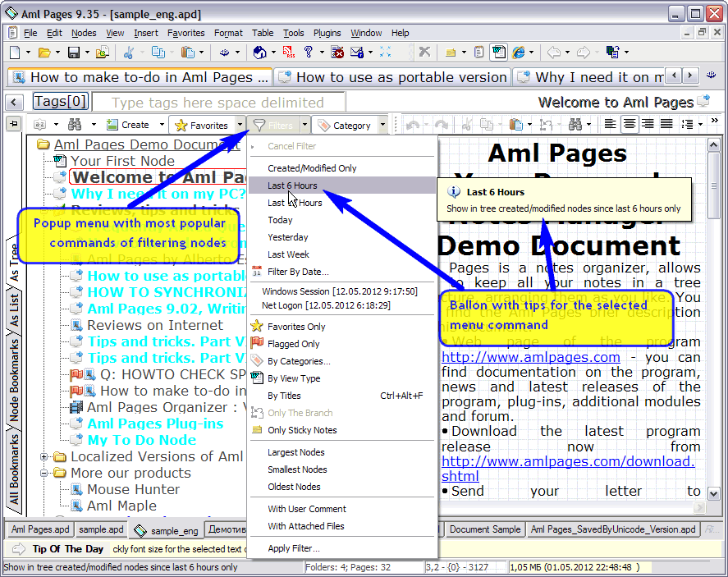The width and height of the screenshot is (728, 577).
Task: Click the A-Z sort icon in tree toolbar
Action: coord(40,125)
